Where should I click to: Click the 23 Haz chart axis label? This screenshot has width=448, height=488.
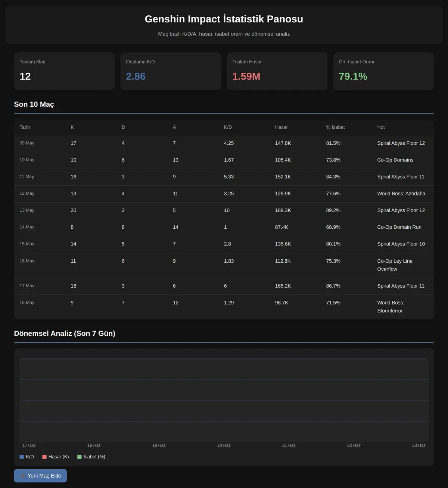pos(419,445)
